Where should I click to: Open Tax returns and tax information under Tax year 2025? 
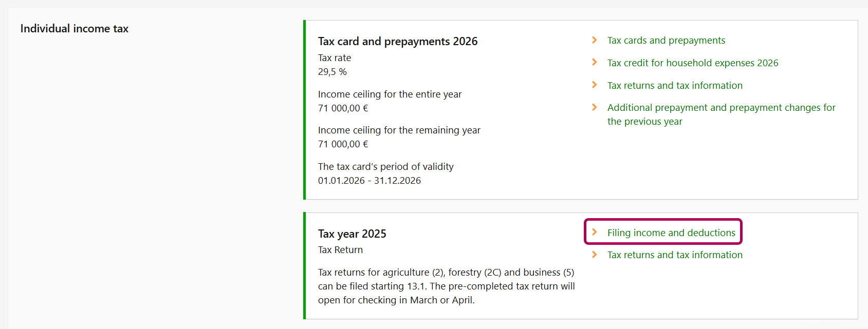pyautogui.click(x=674, y=255)
